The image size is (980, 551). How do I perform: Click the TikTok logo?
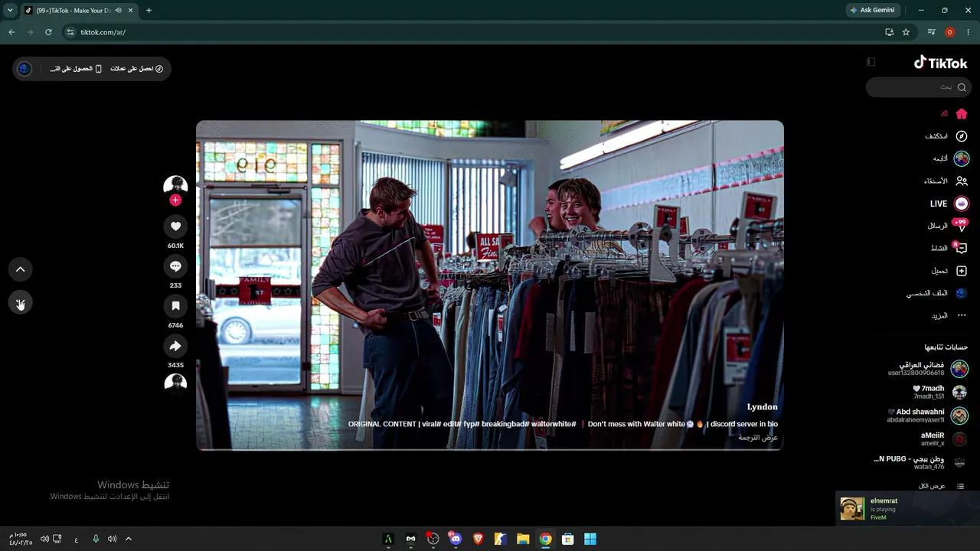tap(941, 63)
